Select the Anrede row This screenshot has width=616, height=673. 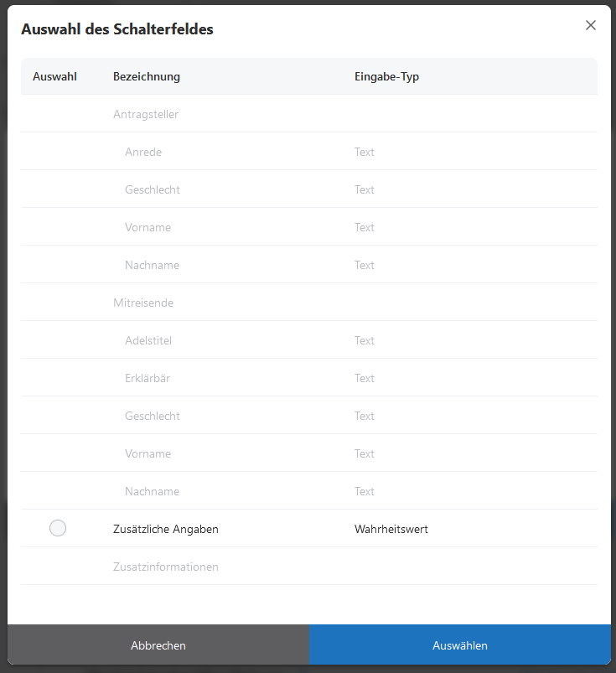click(143, 152)
